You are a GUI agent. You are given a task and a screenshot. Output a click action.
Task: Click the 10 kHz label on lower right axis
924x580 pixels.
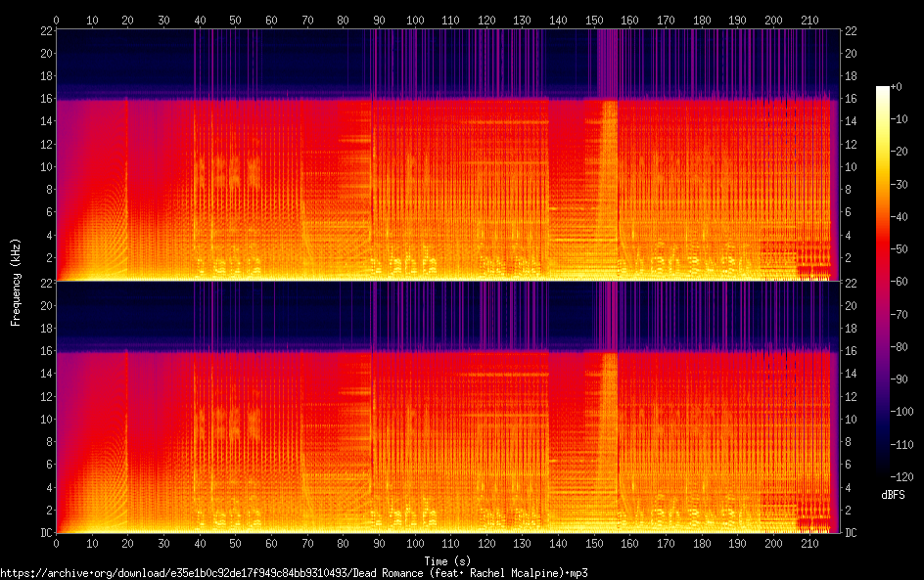[x=851, y=420]
